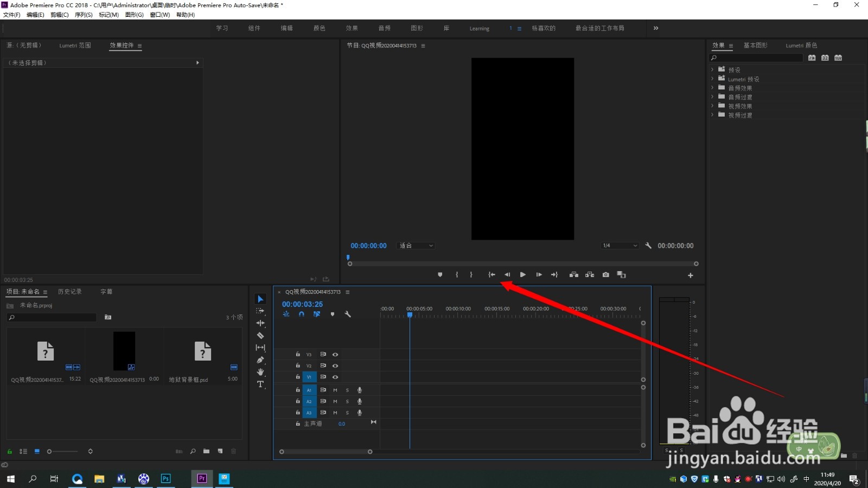868x488 pixels.
Task: Select the Razor tool
Action: click(260, 336)
